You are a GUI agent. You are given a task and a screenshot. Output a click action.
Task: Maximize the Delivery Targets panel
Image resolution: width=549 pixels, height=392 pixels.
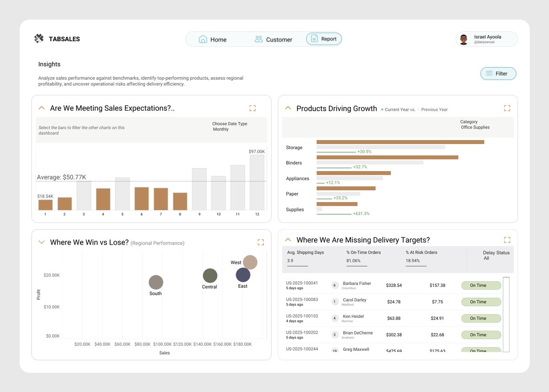pyautogui.click(x=507, y=240)
